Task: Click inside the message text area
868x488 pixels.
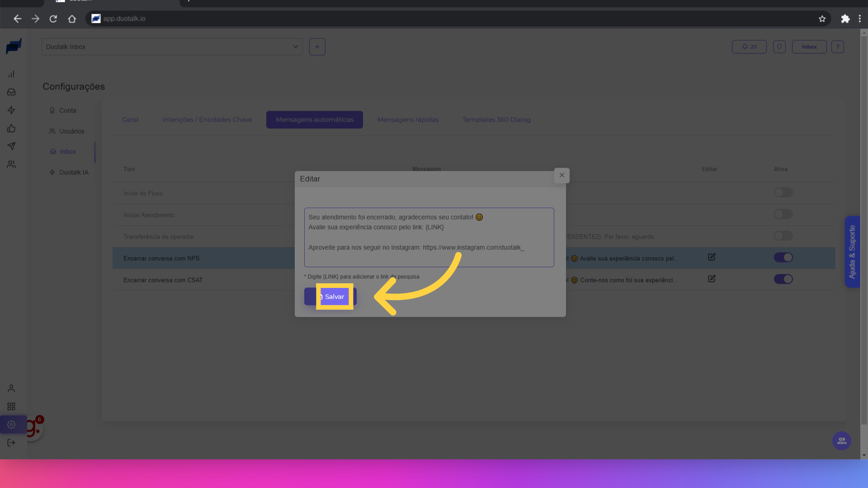Action: click(x=429, y=237)
